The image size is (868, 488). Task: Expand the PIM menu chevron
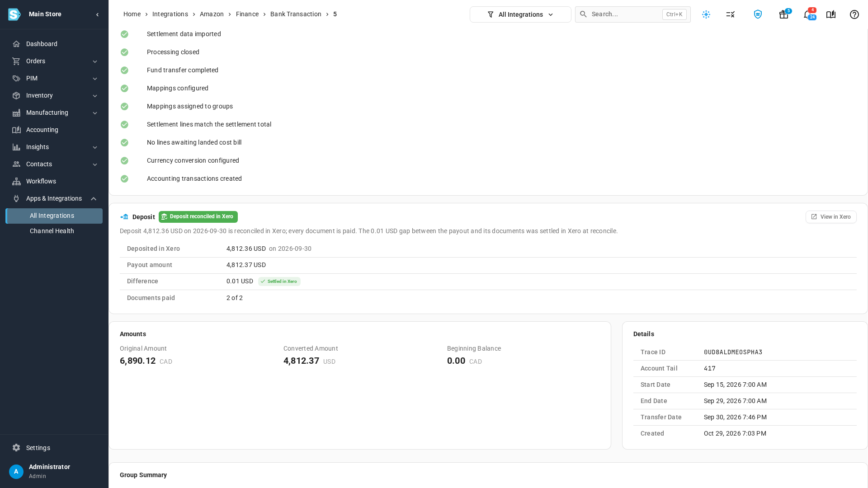(x=95, y=79)
